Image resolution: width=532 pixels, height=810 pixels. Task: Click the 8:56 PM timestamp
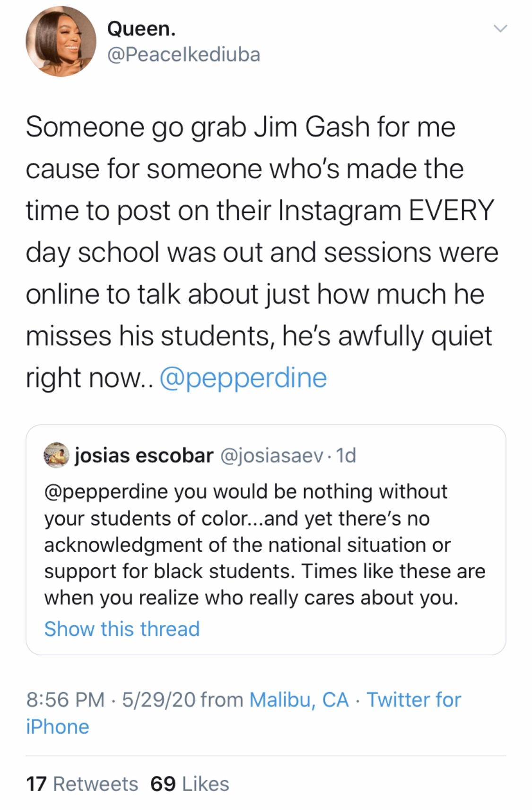(x=65, y=699)
